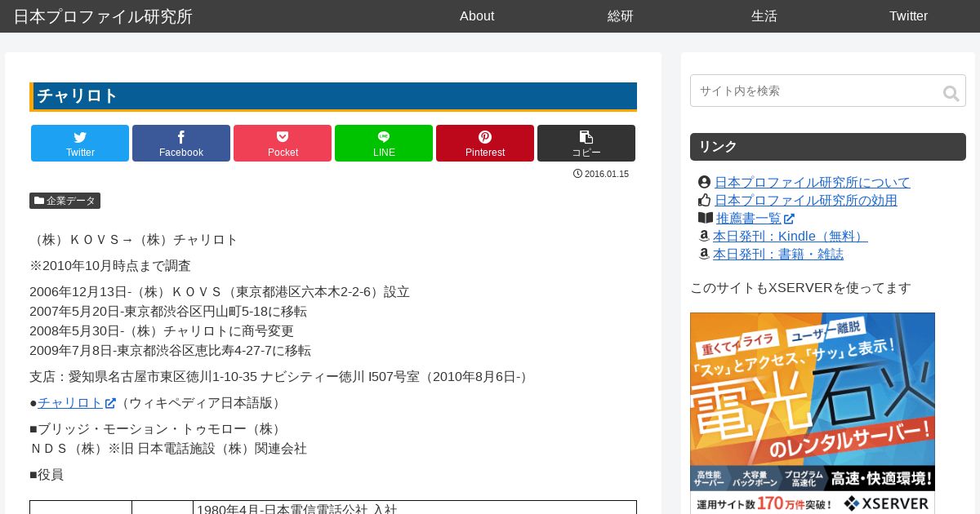Screen dimensions: 980x514
Task: Open 日本プロファイル研究所の効用 link
Action: point(805,201)
